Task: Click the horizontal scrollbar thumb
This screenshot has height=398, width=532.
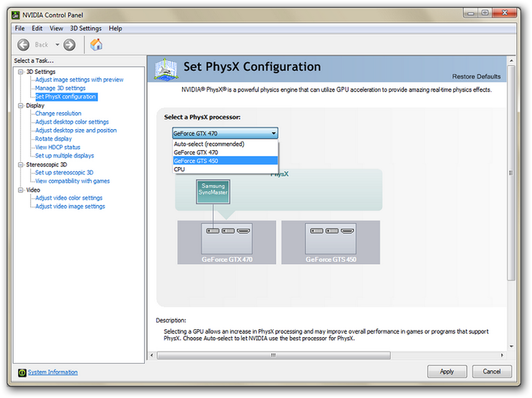Action: coord(273,356)
